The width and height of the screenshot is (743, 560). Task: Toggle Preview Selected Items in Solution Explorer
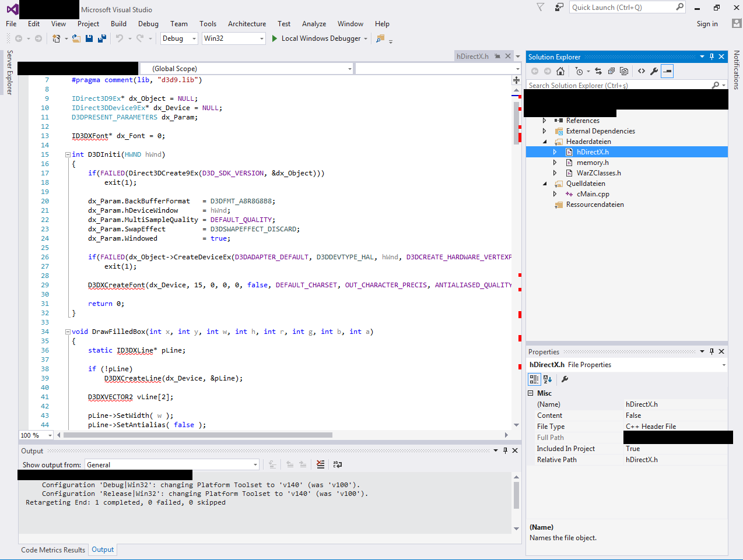(667, 71)
